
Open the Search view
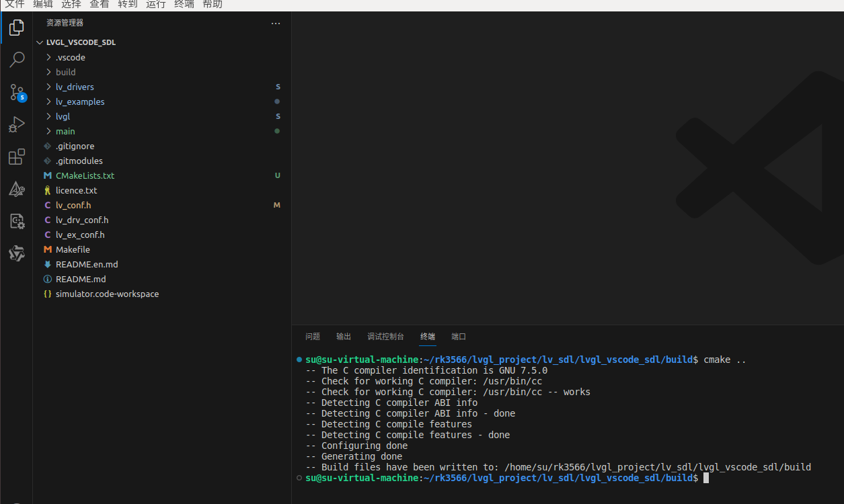17,60
